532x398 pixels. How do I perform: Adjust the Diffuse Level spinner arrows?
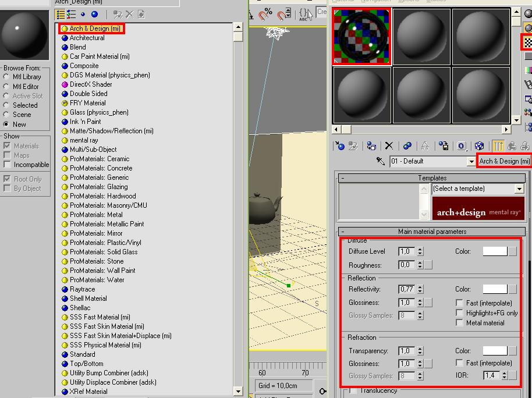coord(420,251)
